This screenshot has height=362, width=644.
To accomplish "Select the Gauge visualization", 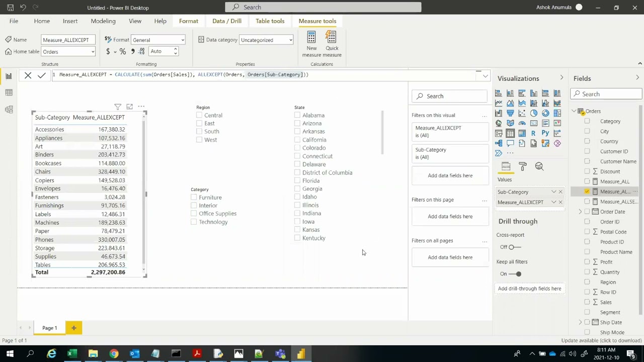I will coord(522,123).
